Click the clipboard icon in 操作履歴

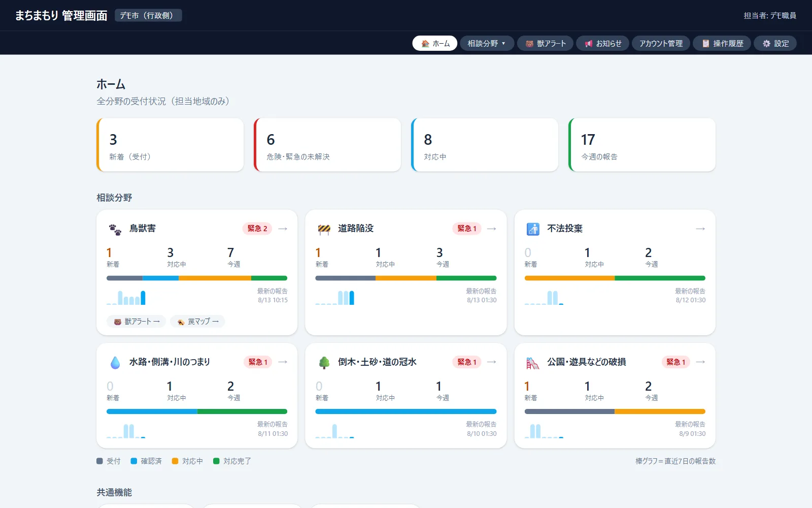click(x=705, y=44)
